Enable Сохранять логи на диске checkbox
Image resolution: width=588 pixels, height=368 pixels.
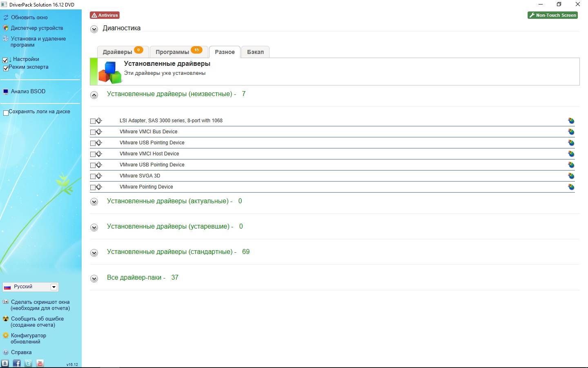(6, 113)
